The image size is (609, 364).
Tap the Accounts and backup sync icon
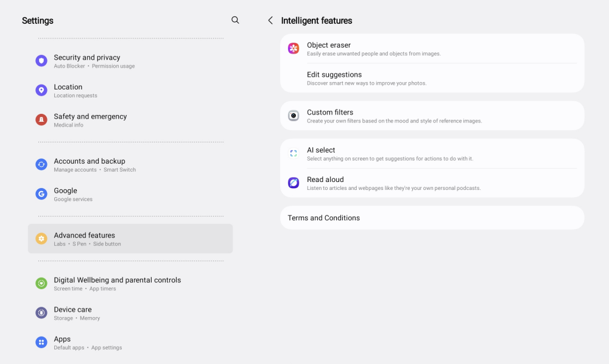tap(41, 164)
